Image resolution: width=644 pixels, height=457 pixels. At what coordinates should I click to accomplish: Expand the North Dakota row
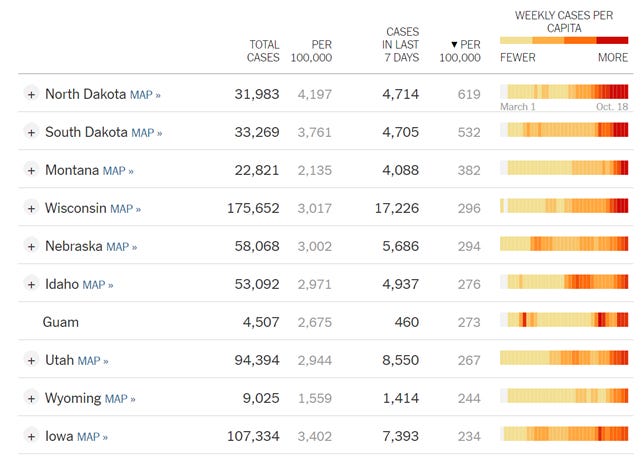pyautogui.click(x=31, y=94)
